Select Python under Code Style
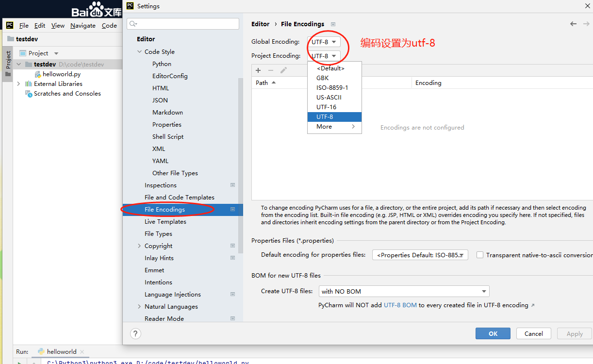Viewport: 593px width, 364px height. [x=162, y=64]
